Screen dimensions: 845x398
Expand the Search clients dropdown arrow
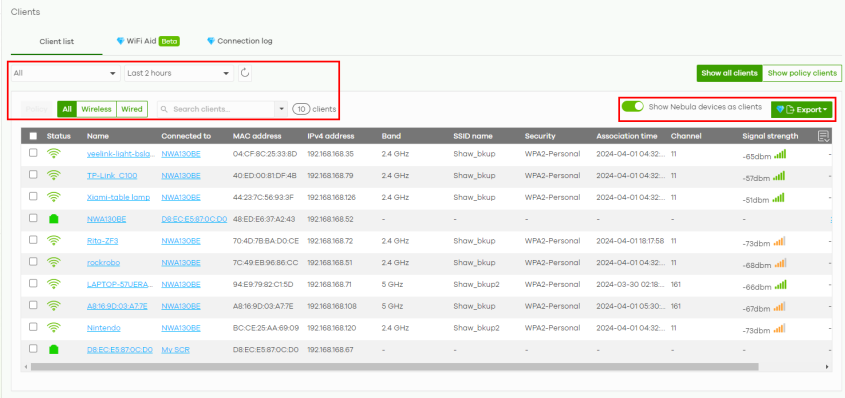(281, 109)
